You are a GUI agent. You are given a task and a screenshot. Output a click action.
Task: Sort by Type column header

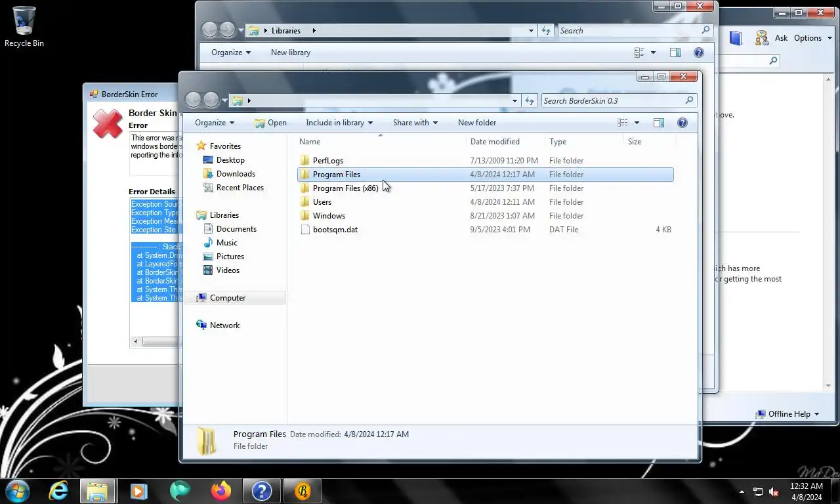pos(584,142)
